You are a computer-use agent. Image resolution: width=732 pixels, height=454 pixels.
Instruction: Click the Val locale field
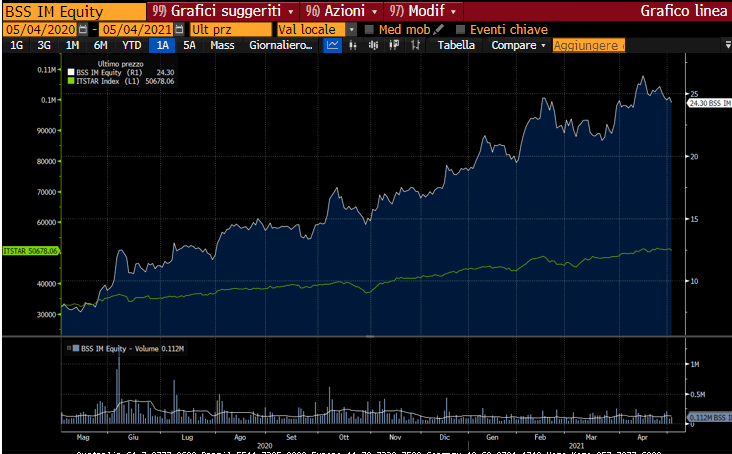pos(311,29)
